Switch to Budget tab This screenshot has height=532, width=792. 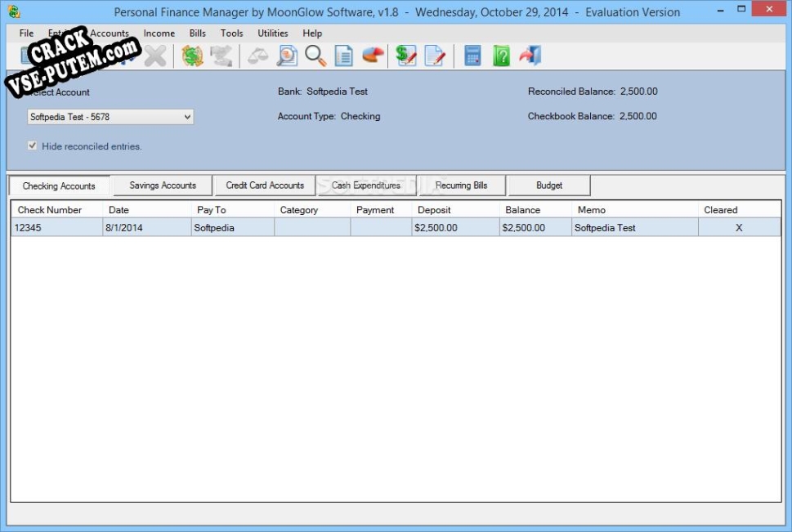point(549,186)
